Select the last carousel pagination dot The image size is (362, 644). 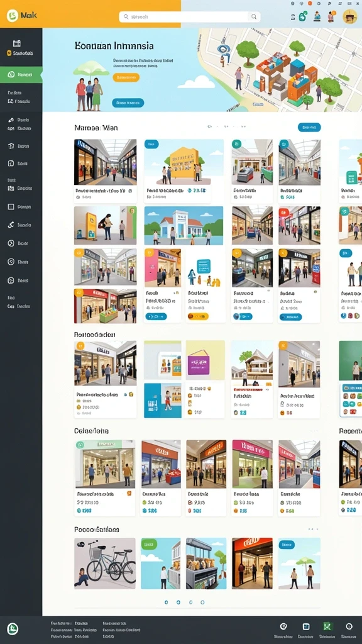pyautogui.click(x=202, y=602)
